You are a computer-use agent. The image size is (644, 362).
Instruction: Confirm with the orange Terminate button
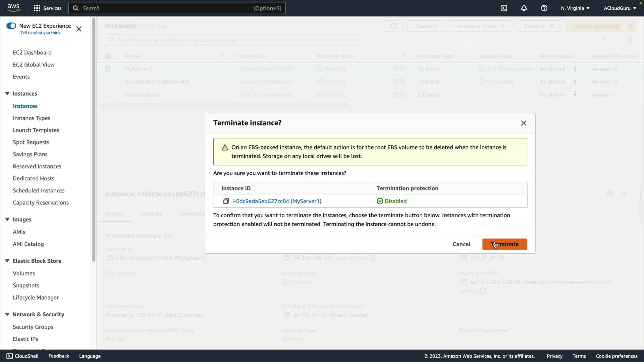[x=504, y=244]
